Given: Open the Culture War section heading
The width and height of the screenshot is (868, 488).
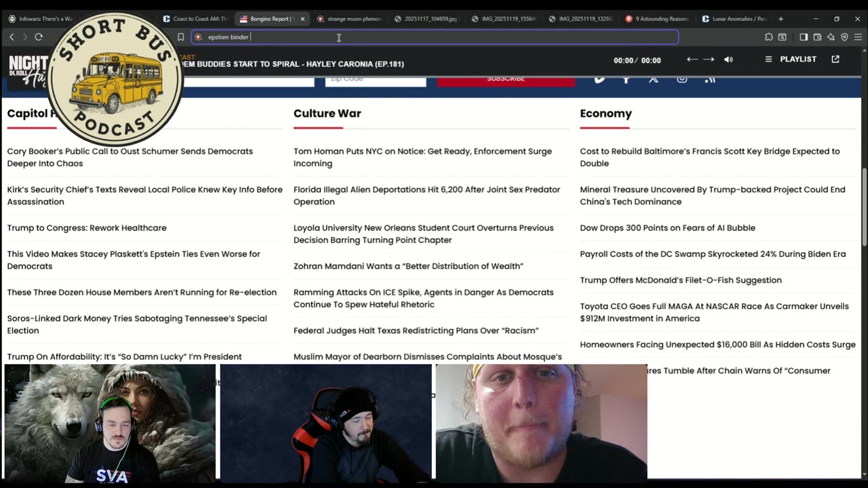Looking at the screenshot, I should pos(328,113).
